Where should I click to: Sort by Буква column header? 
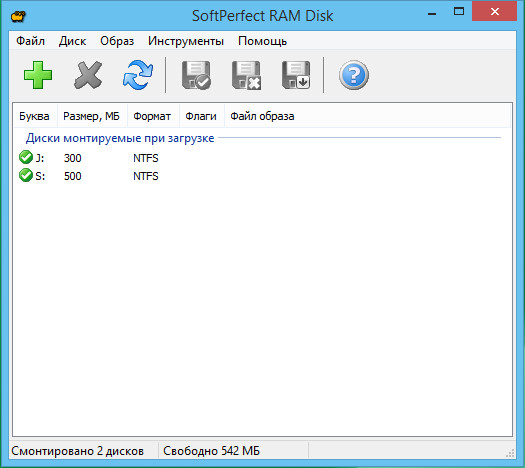pyautogui.click(x=34, y=116)
